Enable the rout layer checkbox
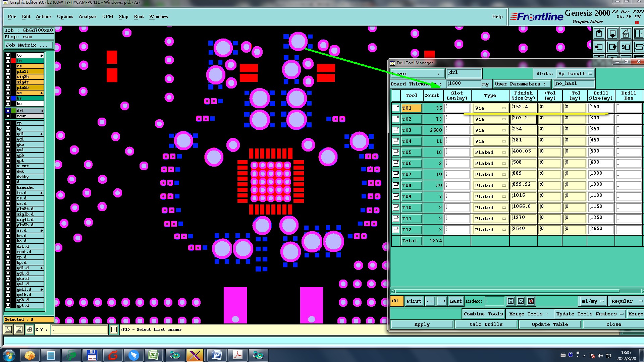644x362 pixels. [8, 116]
